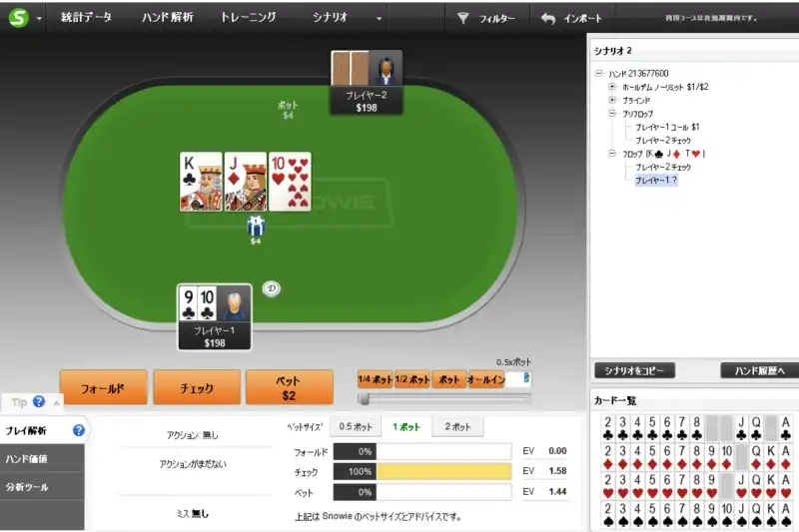799x532 pixels.
Task: Click the チェック action button
Action: pos(197,388)
